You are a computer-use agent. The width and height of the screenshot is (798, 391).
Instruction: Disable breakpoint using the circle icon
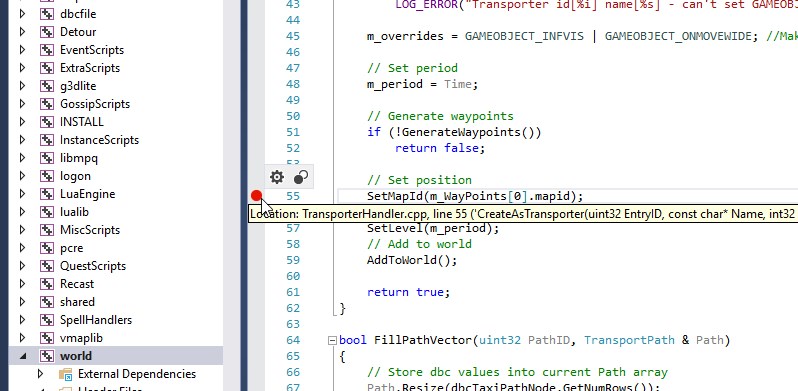[x=301, y=177]
